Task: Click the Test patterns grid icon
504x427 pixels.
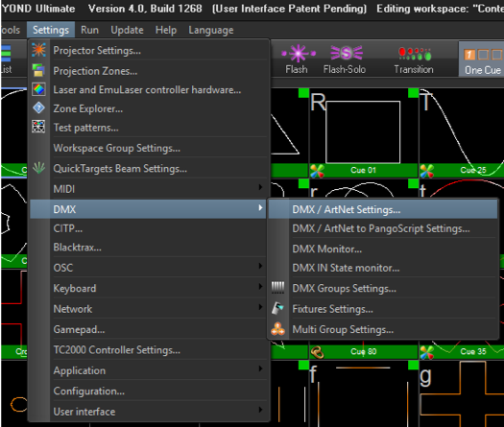Action: [38, 127]
